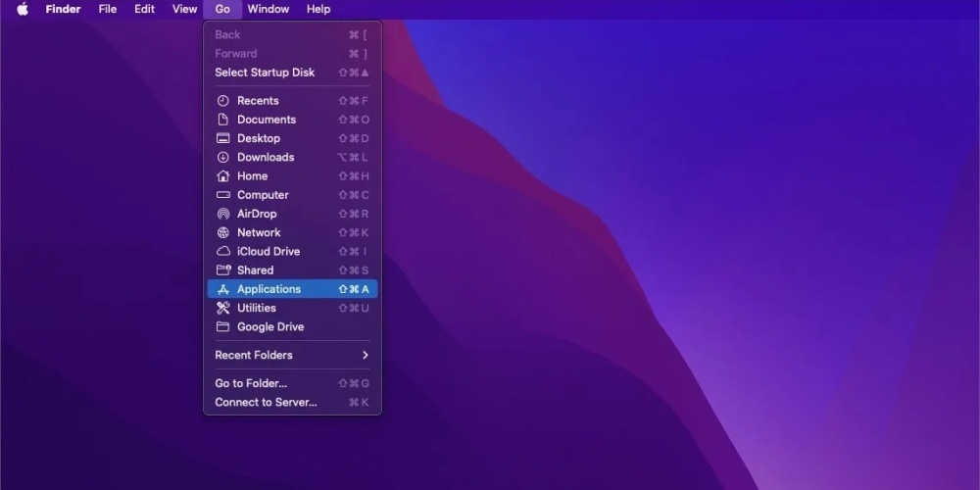Choose Go to Folder… option

pos(251,383)
